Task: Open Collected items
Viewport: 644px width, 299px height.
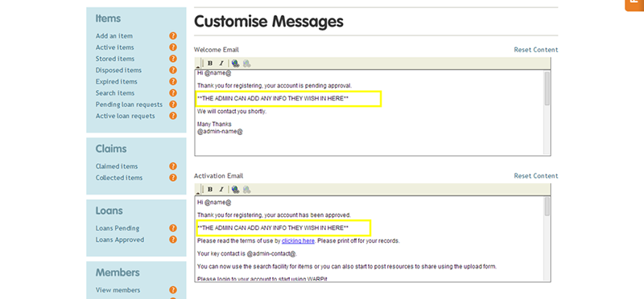Action: point(119,178)
